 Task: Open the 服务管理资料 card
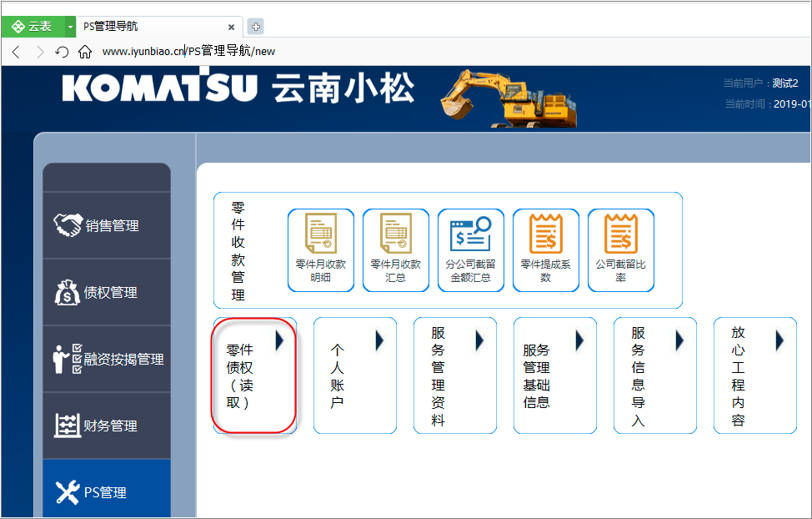[454, 375]
